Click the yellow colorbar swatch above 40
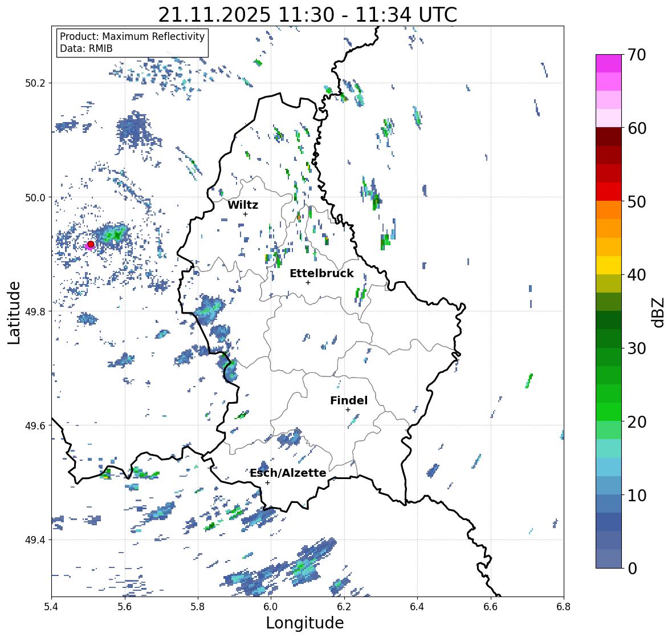Screen dimensions: 672x637 pyautogui.click(x=609, y=265)
